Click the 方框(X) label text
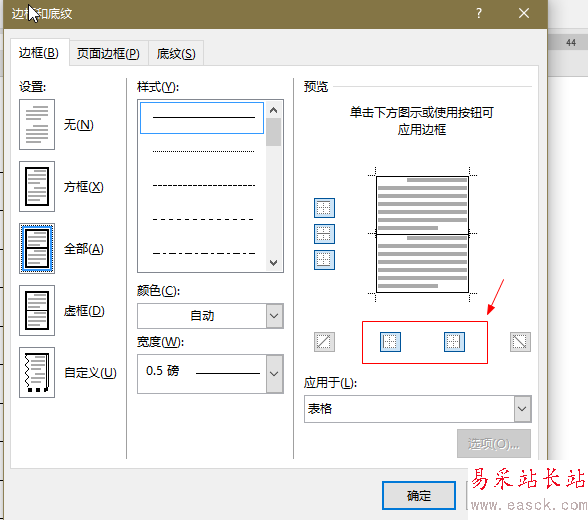Viewport: 588px width, 520px height. tap(83, 187)
